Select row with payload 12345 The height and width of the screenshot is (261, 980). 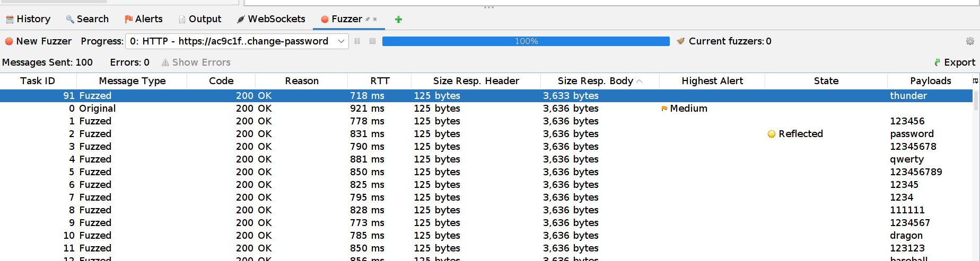pyautogui.click(x=486, y=185)
